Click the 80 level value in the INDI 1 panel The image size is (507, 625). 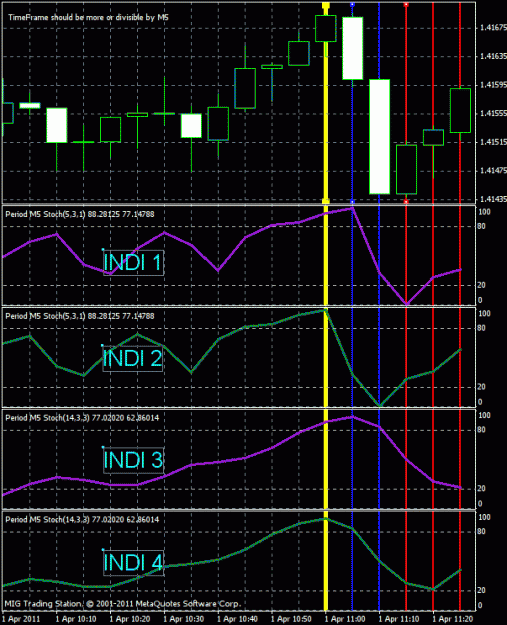[x=481, y=226]
